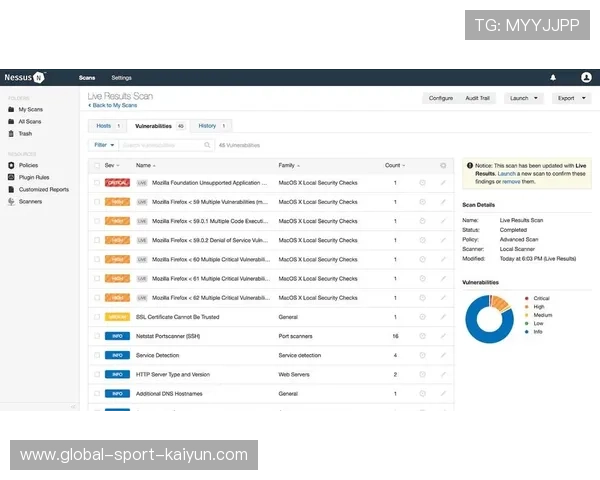
Task: Open the Launch dropdown menu
Action: (524, 98)
